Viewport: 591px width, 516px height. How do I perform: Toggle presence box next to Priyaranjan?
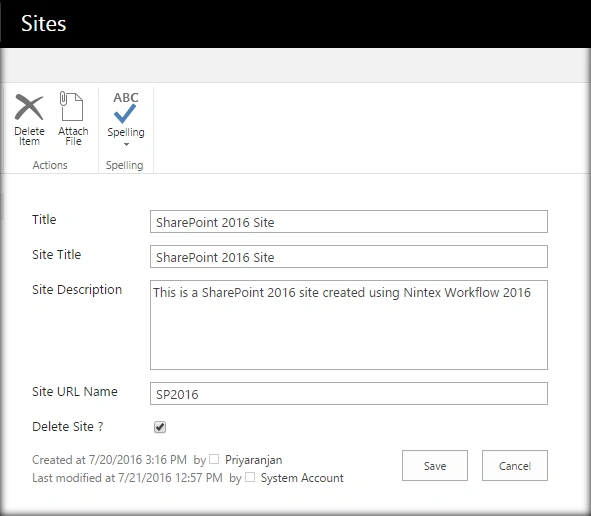click(214, 459)
